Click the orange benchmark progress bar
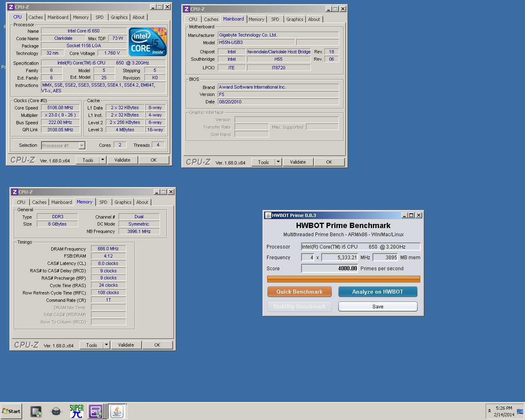Screen dimensions: 525x420 coord(344,279)
